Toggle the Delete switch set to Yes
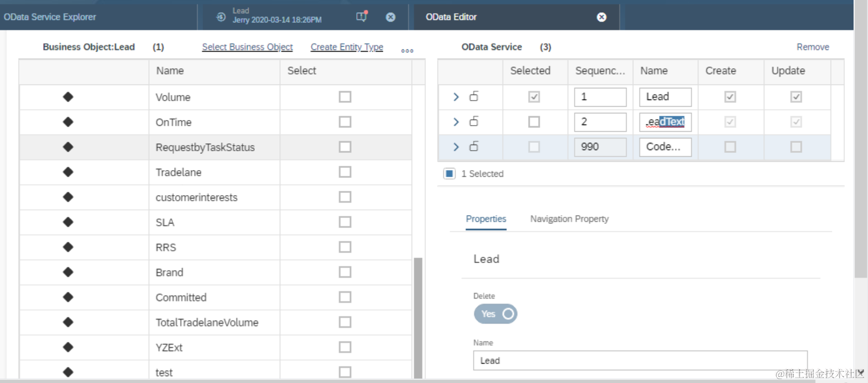The width and height of the screenshot is (868, 383). pos(495,314)
